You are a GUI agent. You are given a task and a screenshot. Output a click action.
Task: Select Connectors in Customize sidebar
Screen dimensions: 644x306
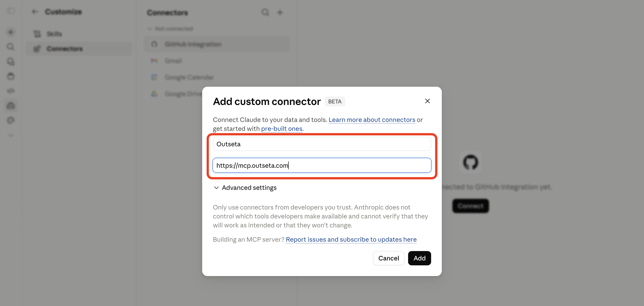79,49
